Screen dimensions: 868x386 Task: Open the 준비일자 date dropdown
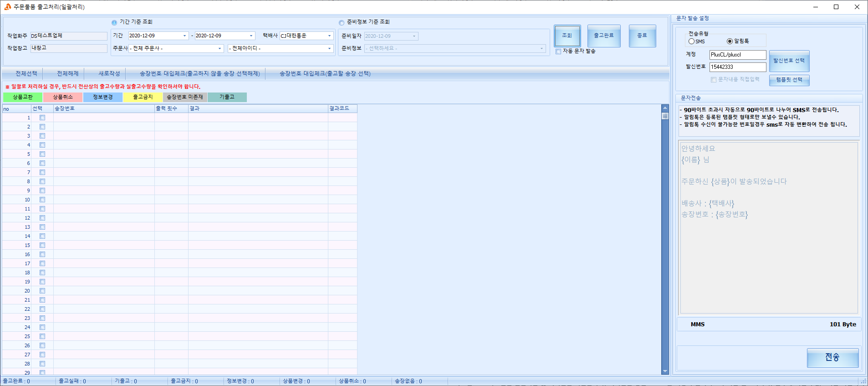(x=414, y=36)
